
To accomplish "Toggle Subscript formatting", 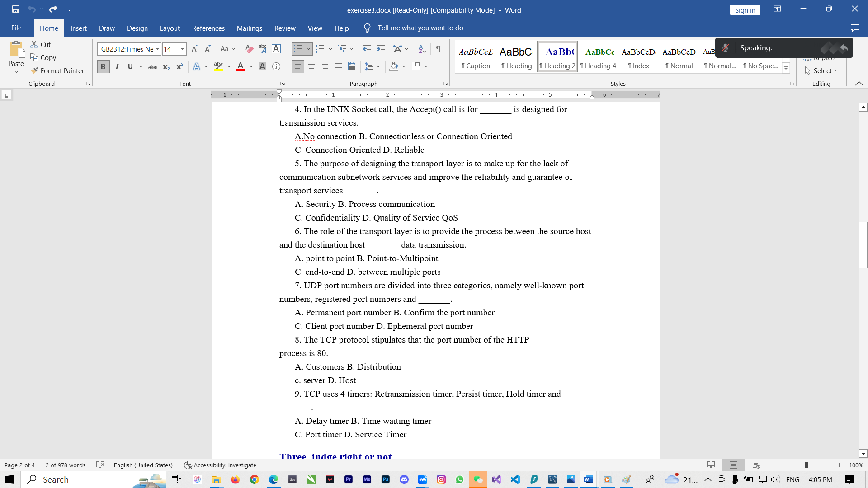I will (x=166, y=67).
